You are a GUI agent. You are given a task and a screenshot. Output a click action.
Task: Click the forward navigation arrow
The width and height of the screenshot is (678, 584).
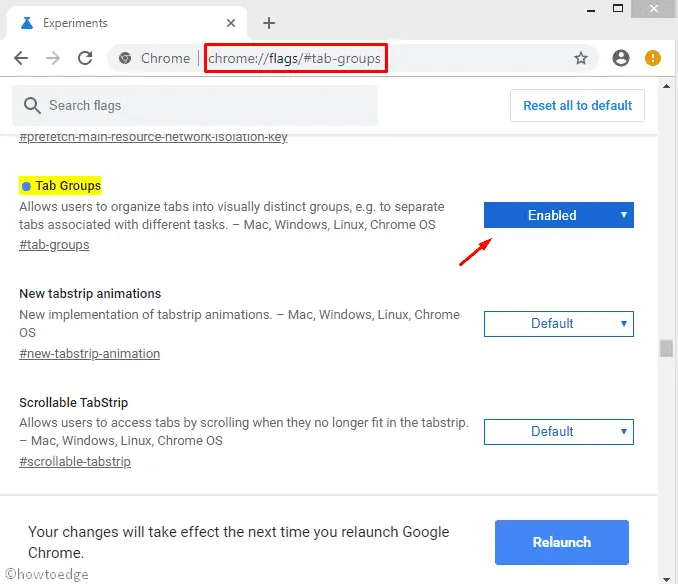click(x=53, y=58)
